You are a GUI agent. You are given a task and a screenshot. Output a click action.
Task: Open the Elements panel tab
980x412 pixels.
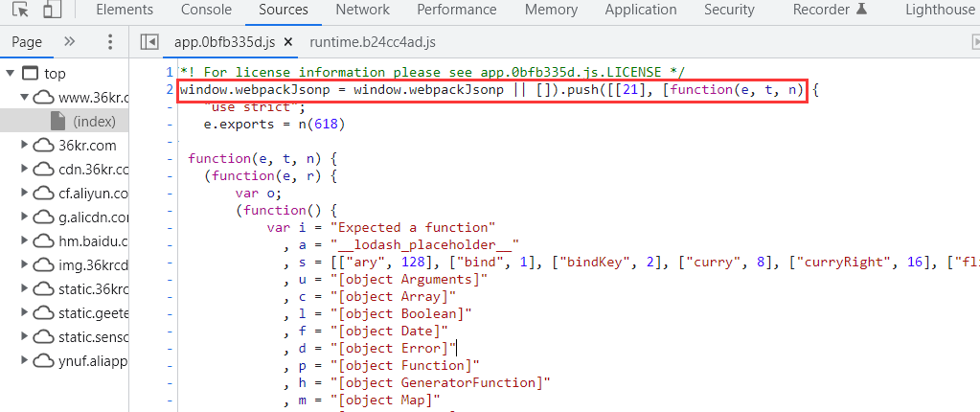click(125, 10)
